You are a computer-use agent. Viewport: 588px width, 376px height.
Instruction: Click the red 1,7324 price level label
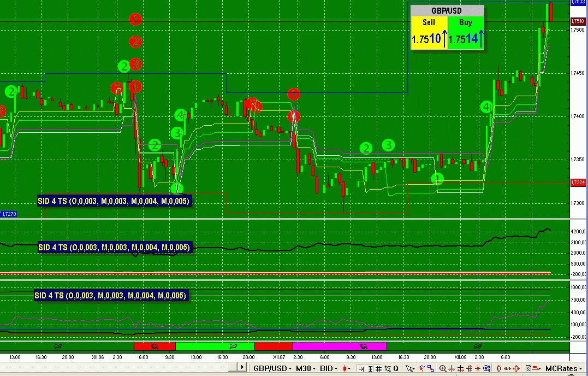point(578,183)
